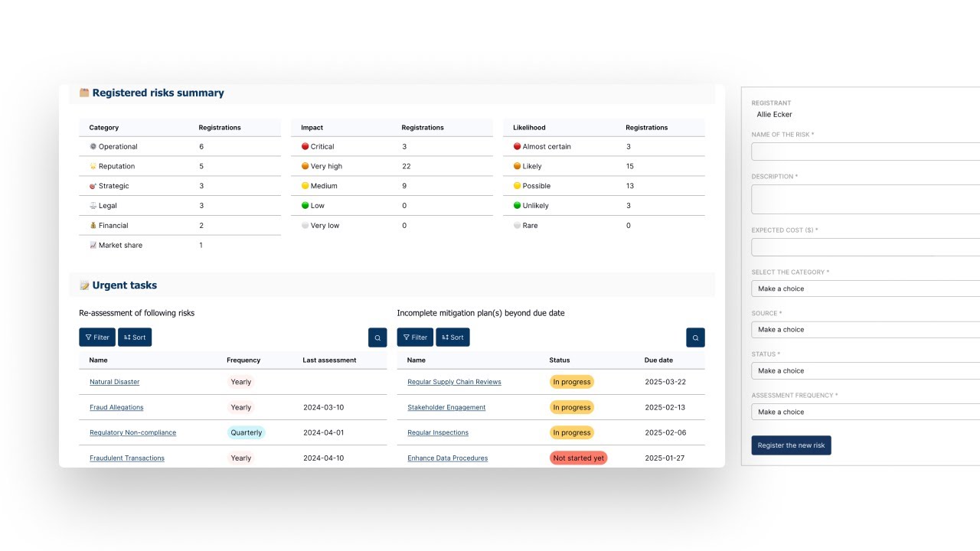Open Fraudulent Transactions risk link
This screenshot has width=980, height=551.
[127, 458]
